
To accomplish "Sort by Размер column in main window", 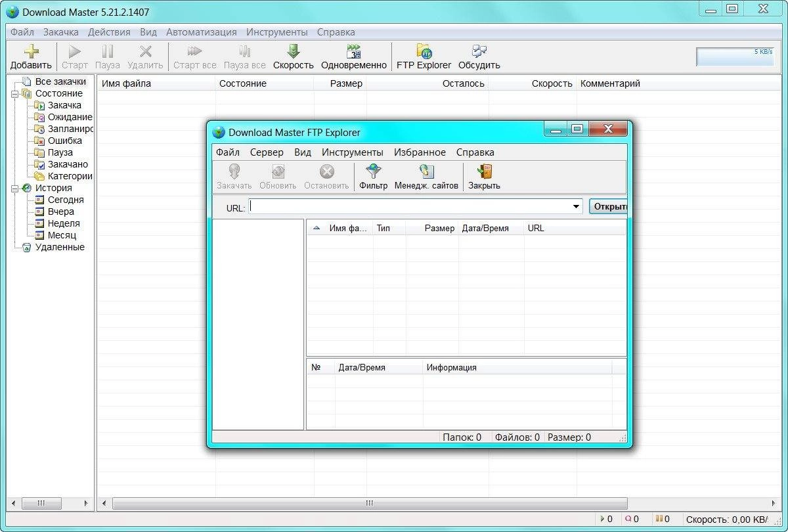I will click(x=340, y=83).
